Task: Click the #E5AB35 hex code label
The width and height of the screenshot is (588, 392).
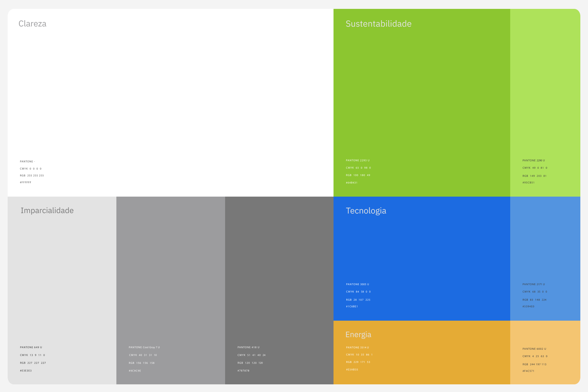Action: (352, 370)
